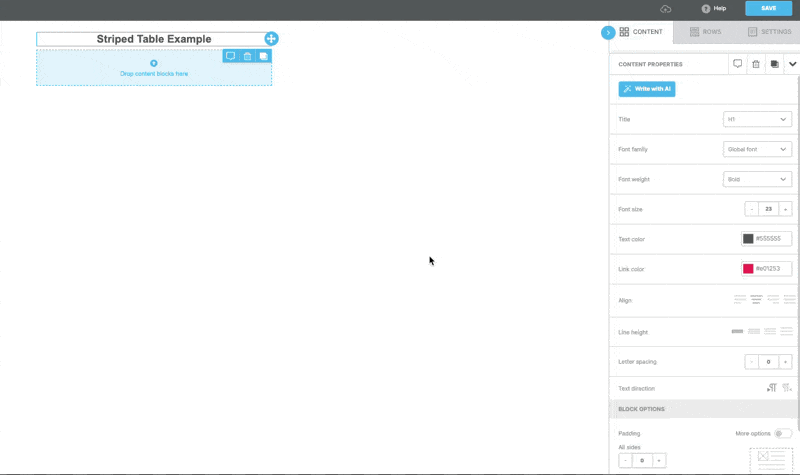Click trash icon in Content Properties header

pos(756,64)
